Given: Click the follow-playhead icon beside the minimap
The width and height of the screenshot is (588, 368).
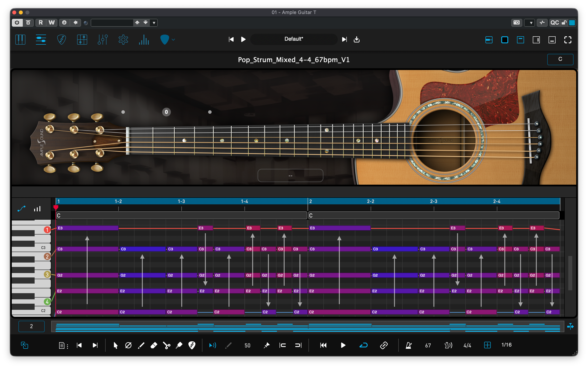Looking at the screenshot, I should (x=570, y=326).
